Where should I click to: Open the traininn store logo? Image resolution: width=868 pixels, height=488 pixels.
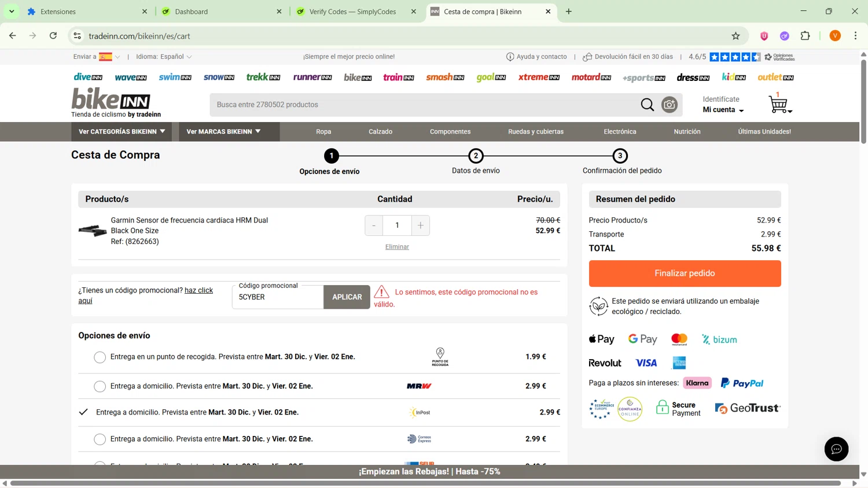[x=399, y=77]
